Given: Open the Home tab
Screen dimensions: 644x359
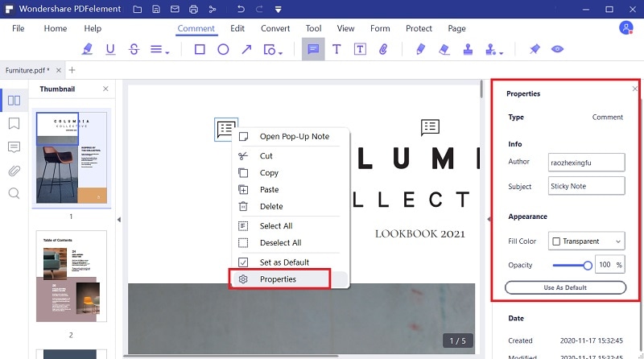Looking at the screenshot, I should [56, 28].
